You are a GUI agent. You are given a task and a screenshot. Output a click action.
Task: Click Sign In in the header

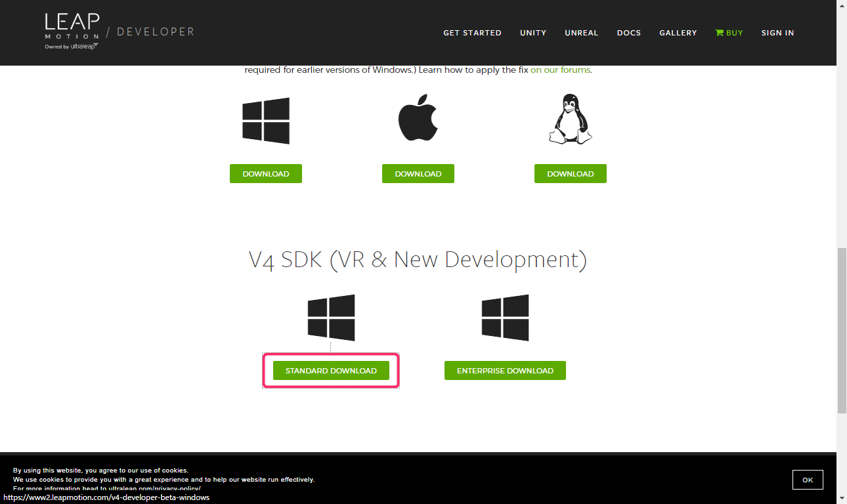pyautogui.click(x=777, y=33)
